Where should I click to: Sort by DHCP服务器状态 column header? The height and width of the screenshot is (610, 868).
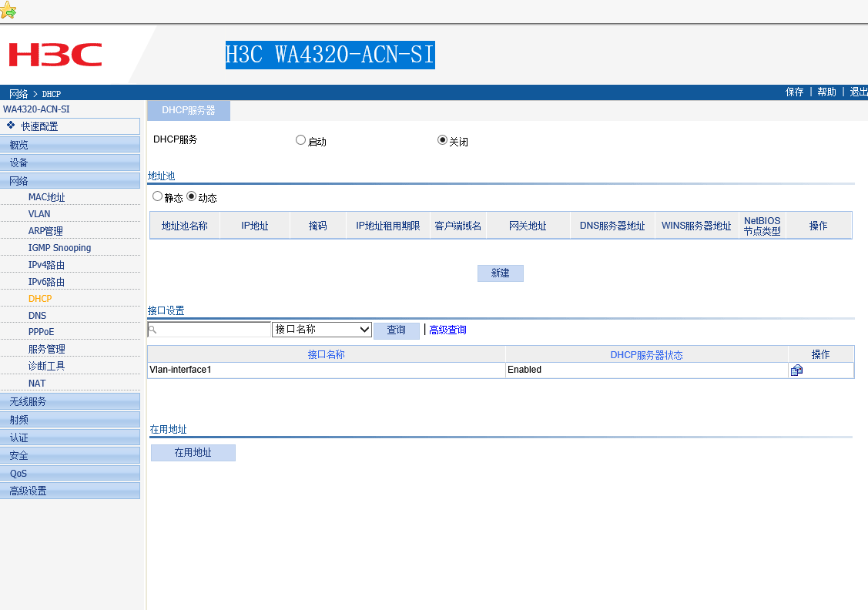647,355
